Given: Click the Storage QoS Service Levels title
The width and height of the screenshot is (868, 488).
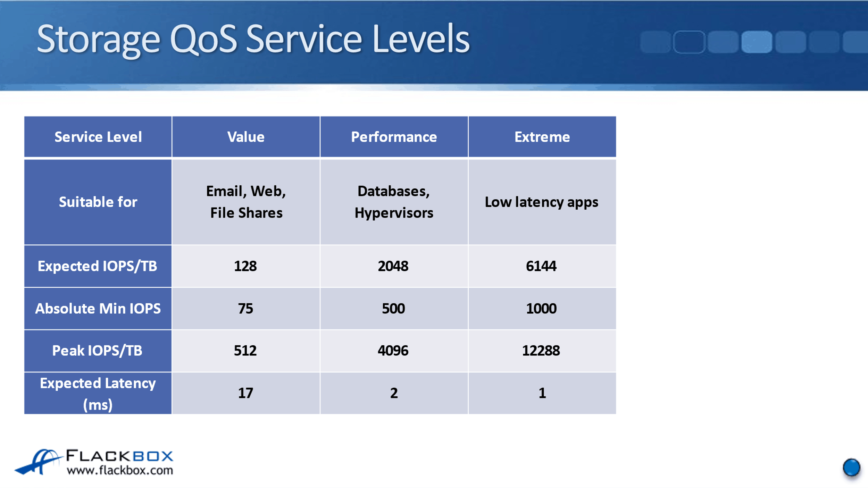Looking at the screenshot, I should coord(253,39).
